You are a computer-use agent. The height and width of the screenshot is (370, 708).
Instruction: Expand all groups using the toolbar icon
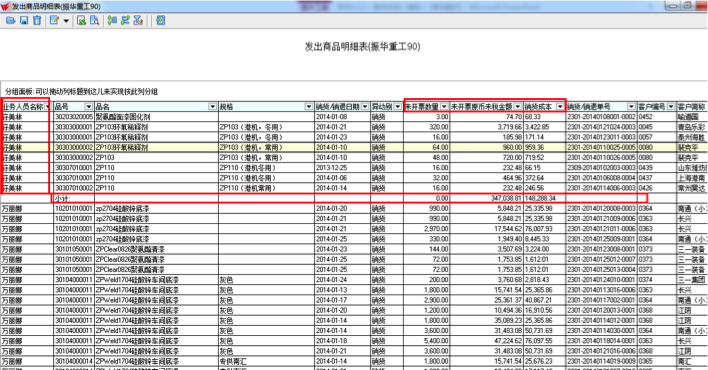tap(112, 20)
